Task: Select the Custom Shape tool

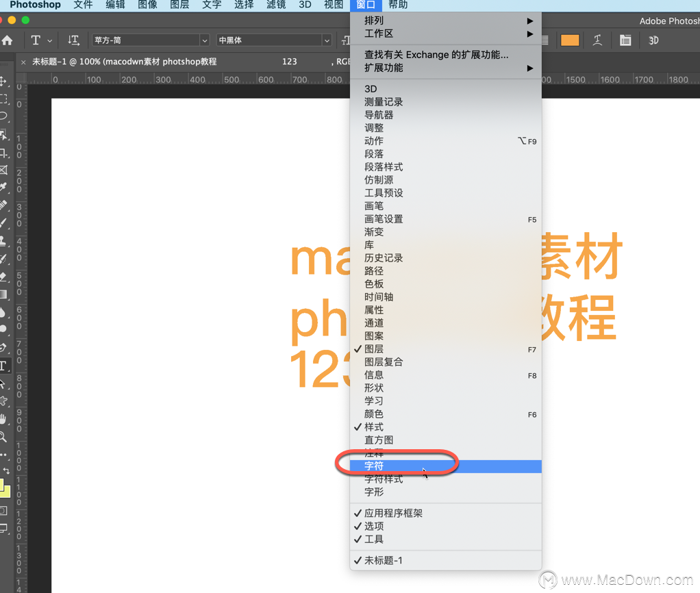Action: pos(3,401)
